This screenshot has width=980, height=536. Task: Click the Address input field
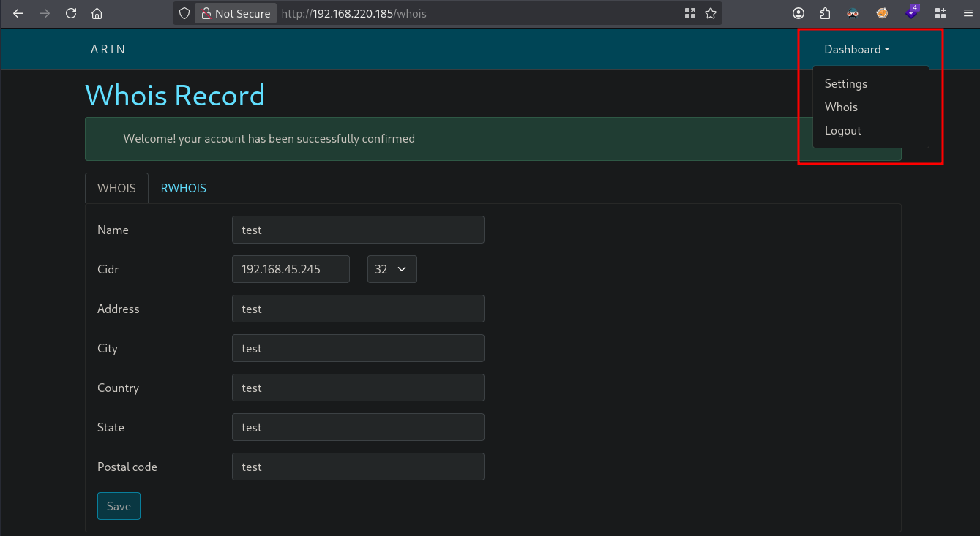358,309
